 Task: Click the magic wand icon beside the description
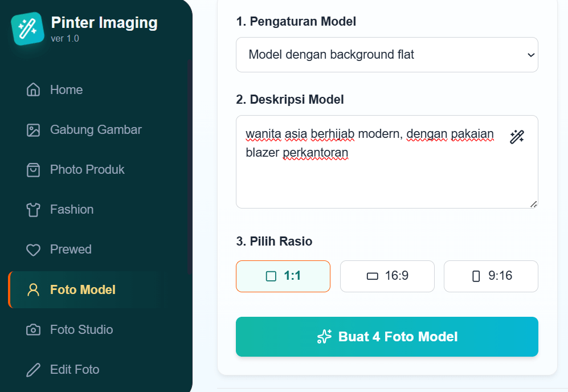tap(517, 137)
